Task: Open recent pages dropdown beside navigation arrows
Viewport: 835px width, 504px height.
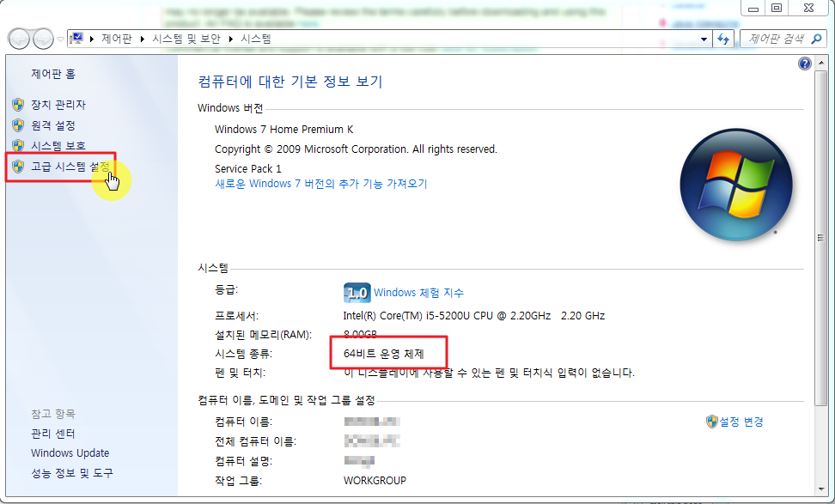Action: pyautogui.click(x=60, y=39)
